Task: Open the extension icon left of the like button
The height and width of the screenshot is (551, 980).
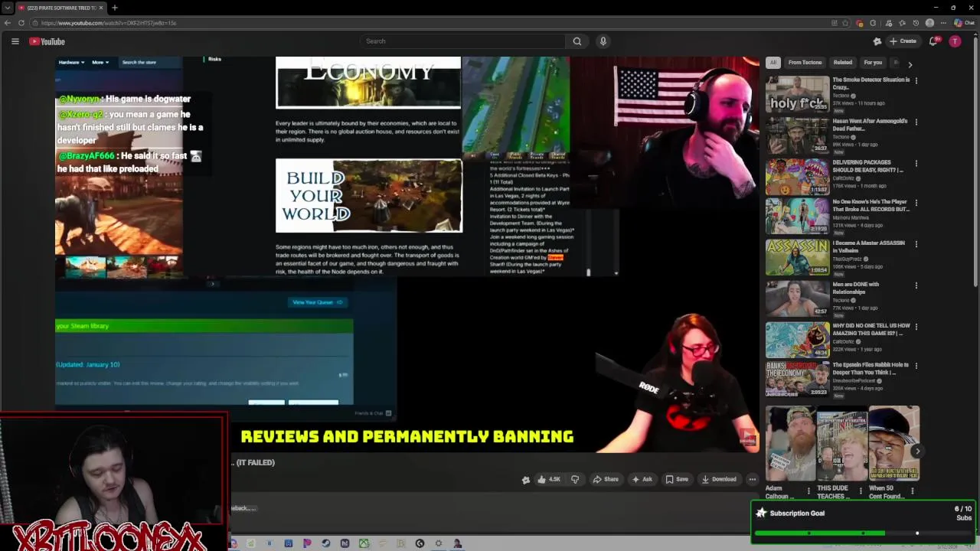Action: click(525, 480)
